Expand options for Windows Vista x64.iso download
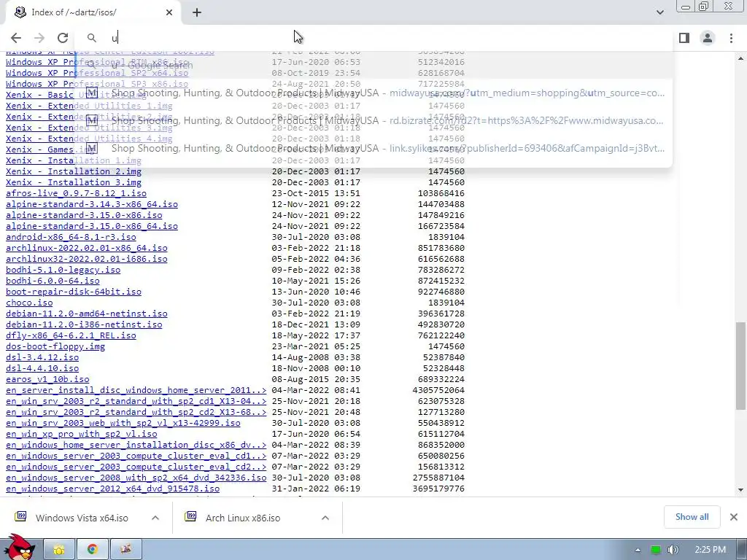The height and width of the screenshot is (560, 747). 155,518
